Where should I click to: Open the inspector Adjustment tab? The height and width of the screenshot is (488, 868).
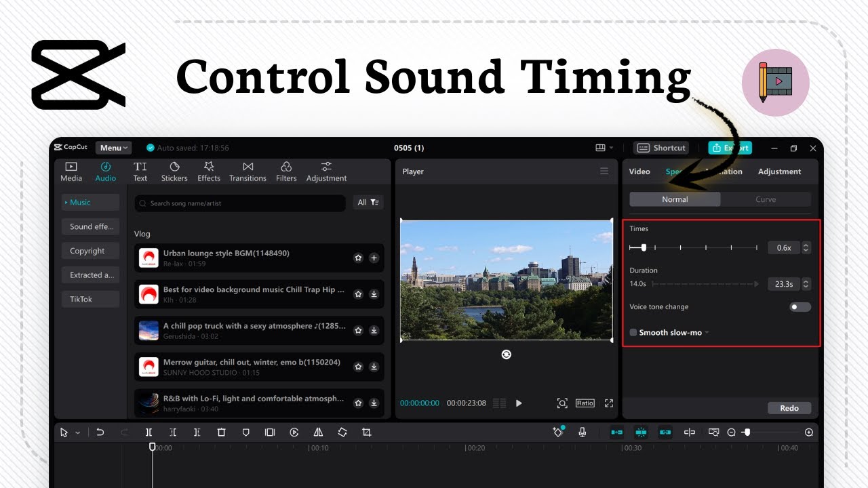coord(779,171)
